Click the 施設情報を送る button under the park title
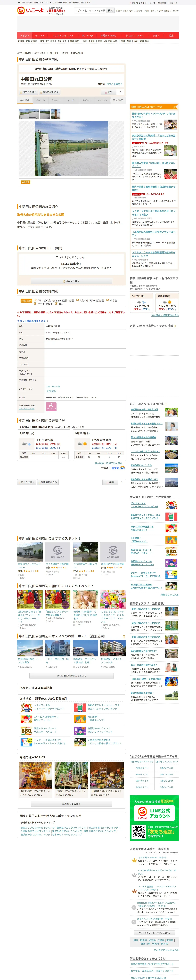Screen dimensions: 196x980 point(49,92)
